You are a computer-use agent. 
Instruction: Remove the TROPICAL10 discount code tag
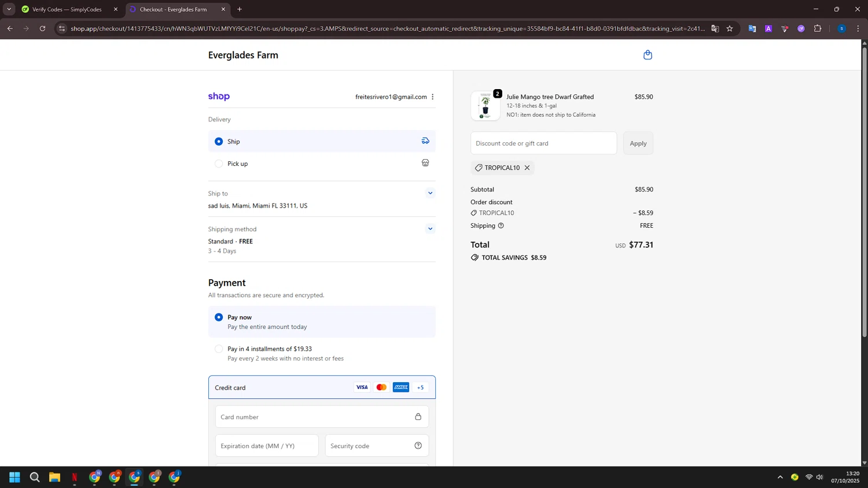pos(527,168)
